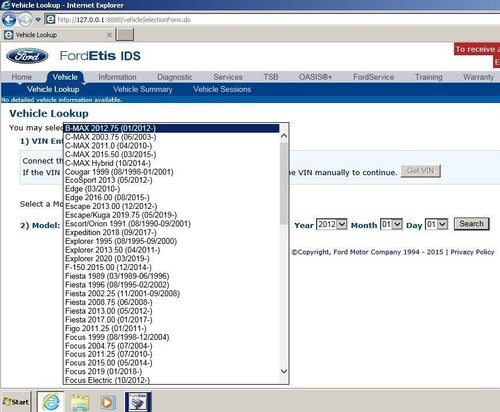Select Escape/Kuga 2019.75 (05/2019-) in list
500x412 pixels.
tap(172, 215)
